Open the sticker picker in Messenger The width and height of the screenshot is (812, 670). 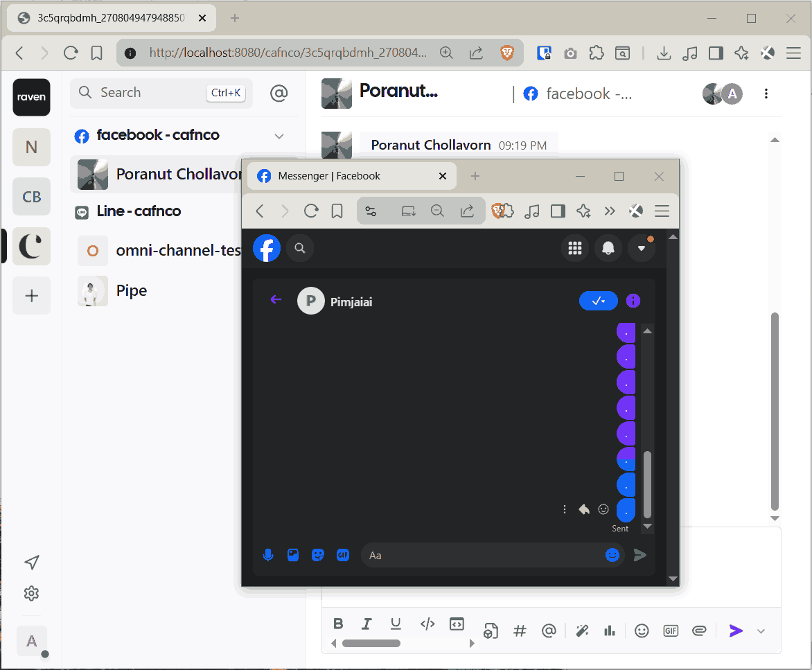pyautogui.click(x=318, y=555)
